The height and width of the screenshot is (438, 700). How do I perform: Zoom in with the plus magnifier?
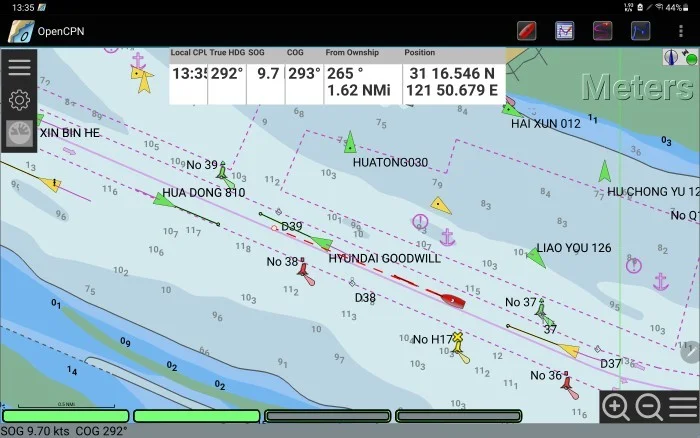pos(616,407)
